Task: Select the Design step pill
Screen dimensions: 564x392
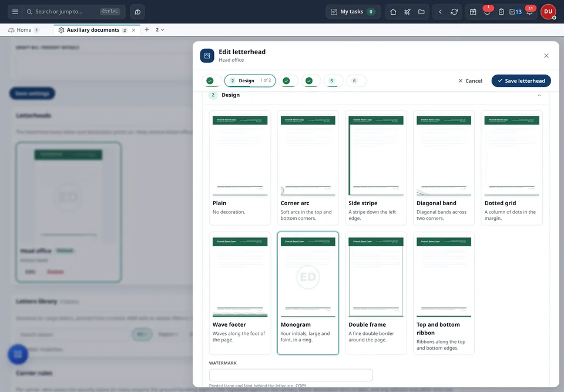Action: (x=250, y=81)
